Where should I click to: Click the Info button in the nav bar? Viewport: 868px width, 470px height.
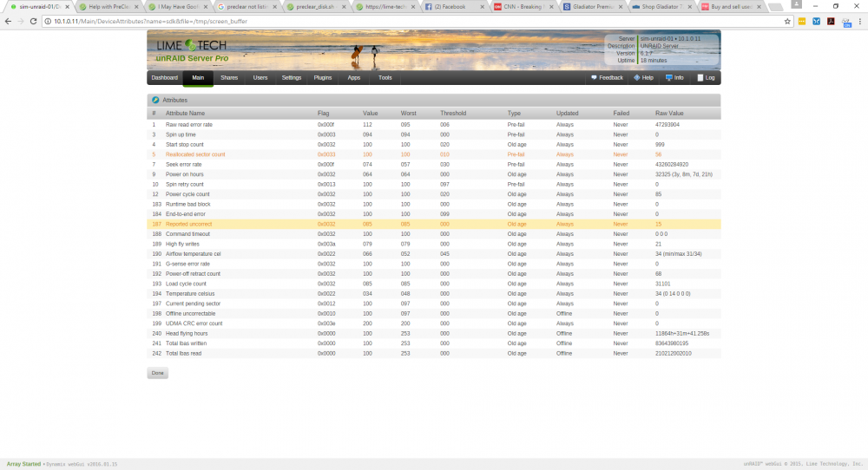pyautogui.click(x=674, y=77)
